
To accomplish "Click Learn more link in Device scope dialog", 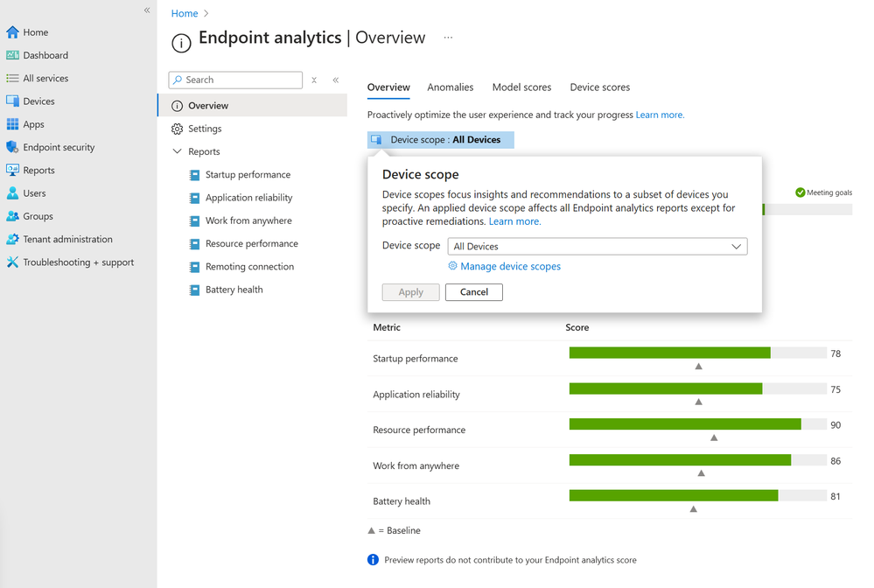I will 514,221.
